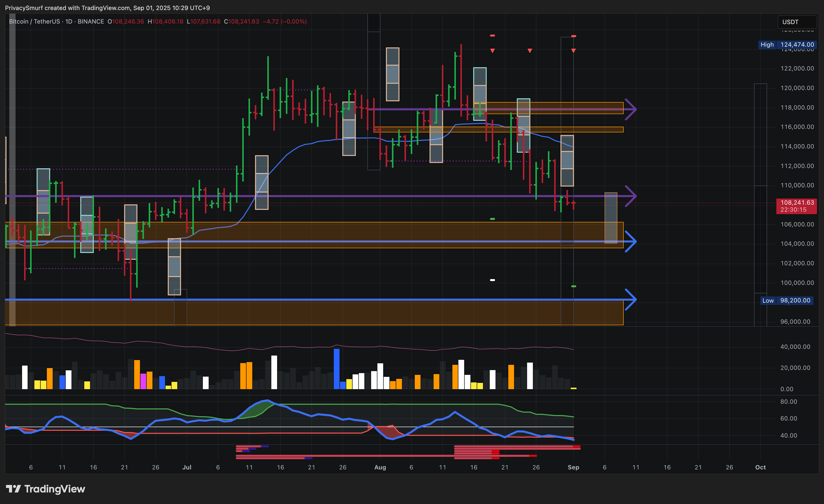Click the 40.00 level on the oscillator scale
The image size is (824, 504).
pyautogui.click(x=789, y=436)
